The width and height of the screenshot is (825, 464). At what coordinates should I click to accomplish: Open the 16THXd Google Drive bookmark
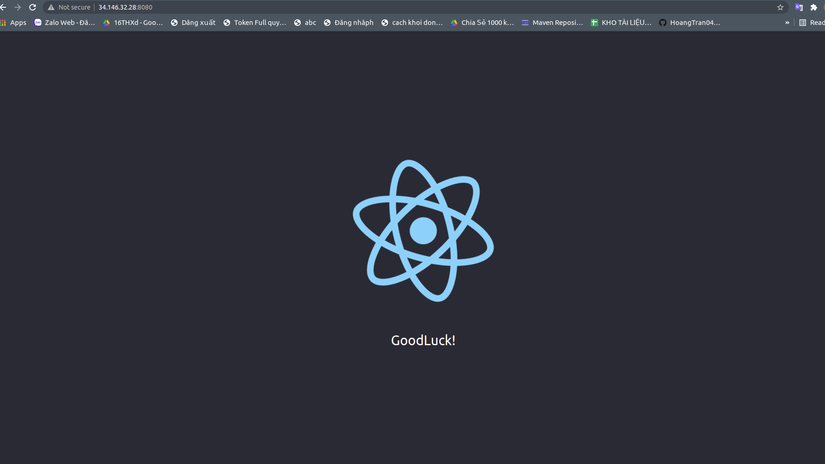point(133,23)
